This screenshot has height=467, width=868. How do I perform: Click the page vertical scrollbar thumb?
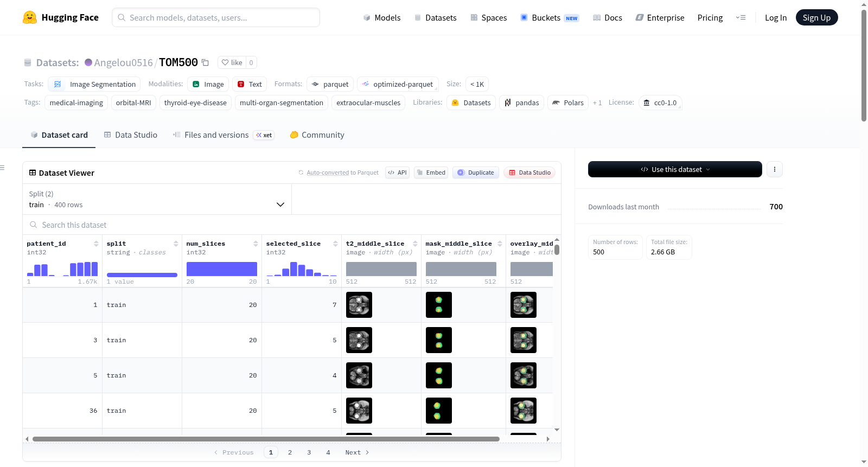coord(864,65)
